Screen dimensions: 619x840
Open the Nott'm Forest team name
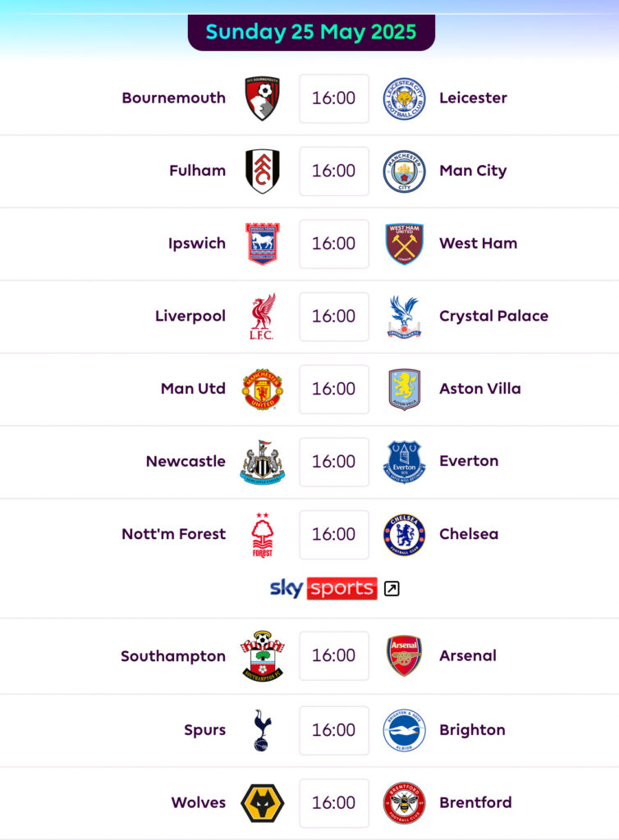tap(174, 534)
